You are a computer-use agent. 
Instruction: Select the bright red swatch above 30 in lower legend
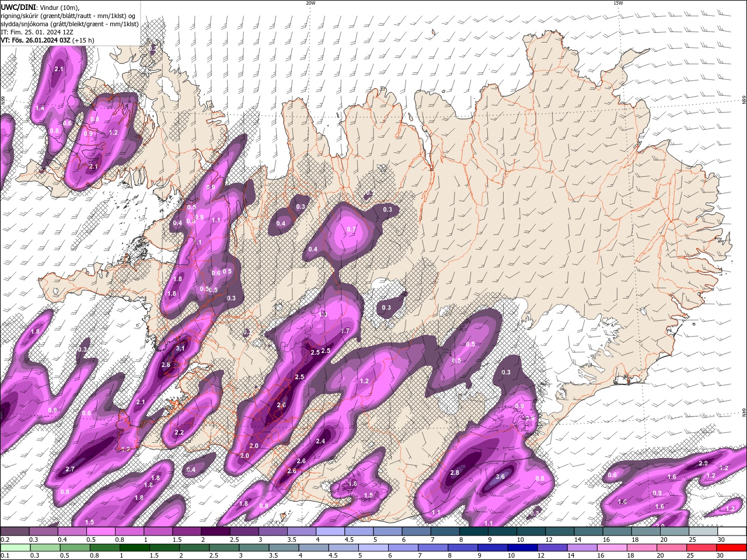[x=732, y=548]
